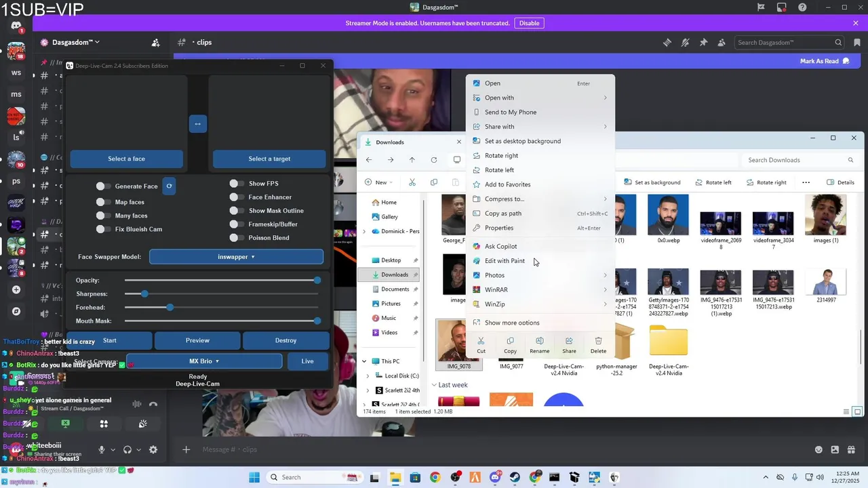Click the Delete icon in context menu
Viewport: 868px width, 488px height.
598,345
